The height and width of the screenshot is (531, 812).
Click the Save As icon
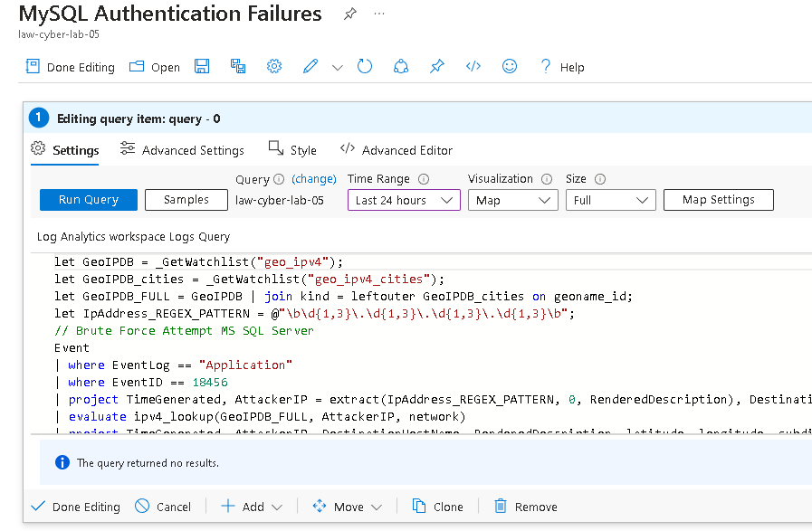pos(238,66)
